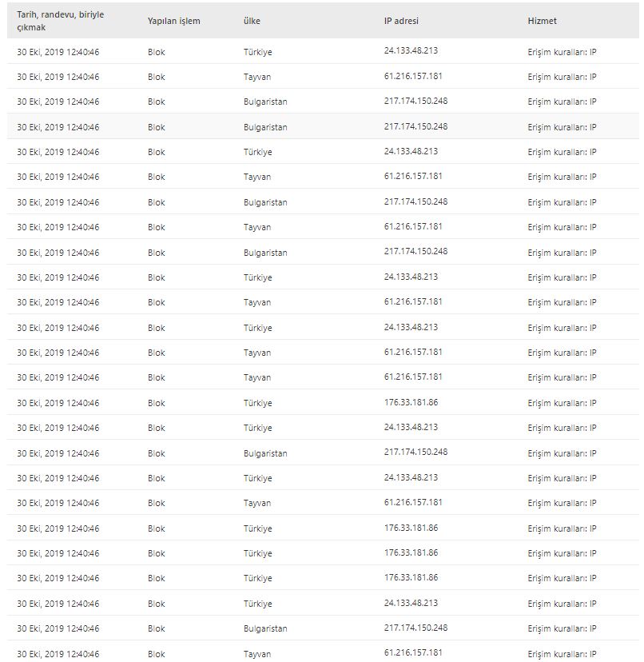The width and height of the screenshot is (644, 662).
Task: Click "Erişim kuralları: IP" in the first row
Action: point(562,51)
